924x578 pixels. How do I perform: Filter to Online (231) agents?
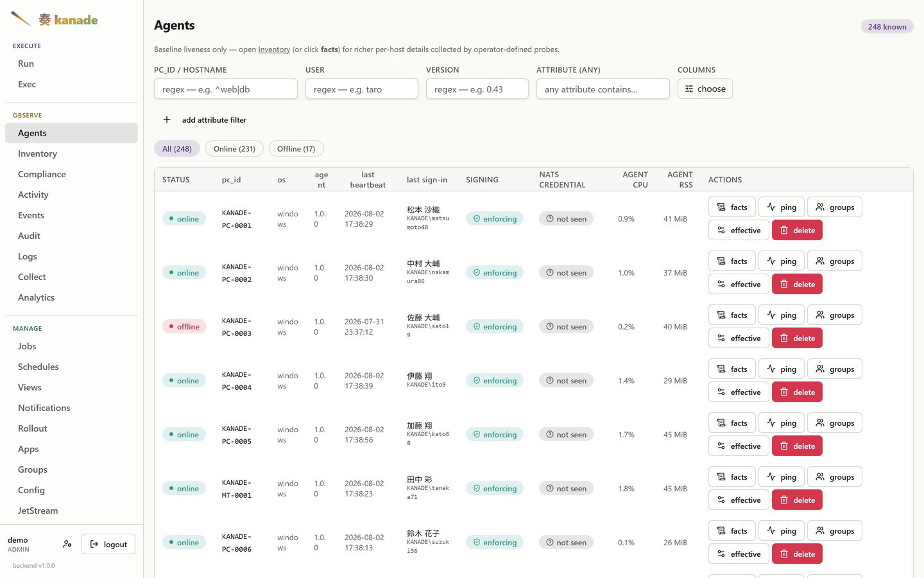click(234, 149)
